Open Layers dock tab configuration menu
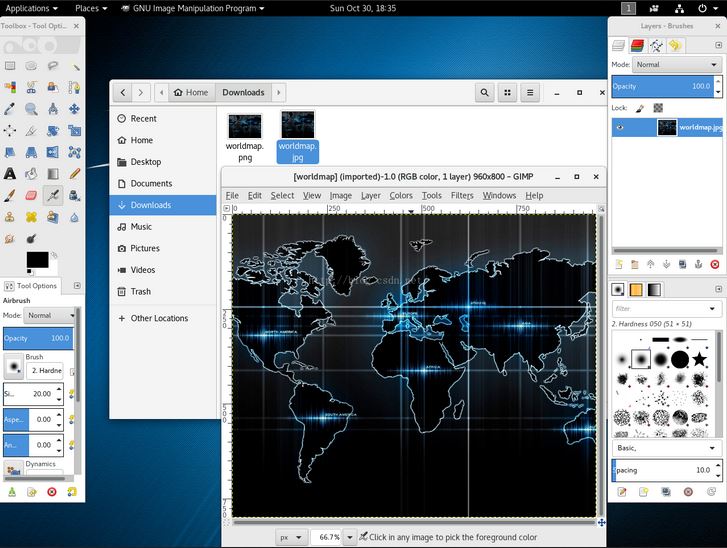This screenshot has width=727, height=548. click(718, 45)
